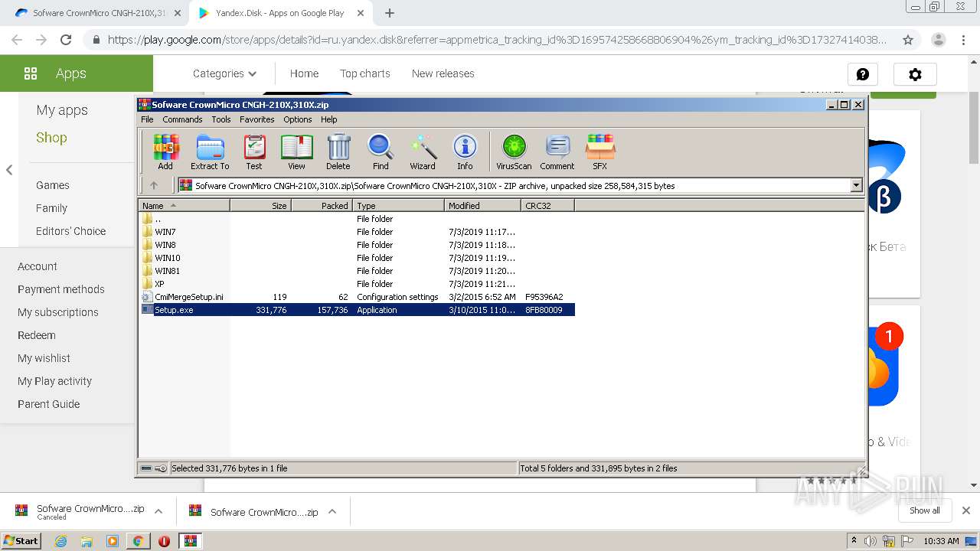
Task: Expand second Sofware CrownMicro zip download menu
Action: 332,511
